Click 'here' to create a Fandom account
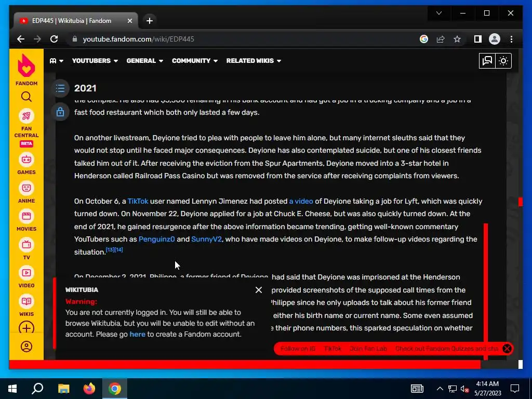 137,334
